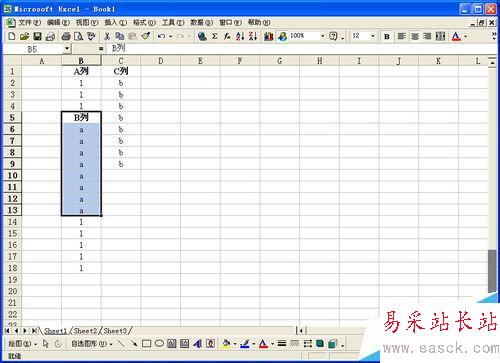Image resolution: width=500 pixels, height=363 pixels.
Task: Open the 格式 Format menu
Action: pyautogui.click(x=144, y=22)
